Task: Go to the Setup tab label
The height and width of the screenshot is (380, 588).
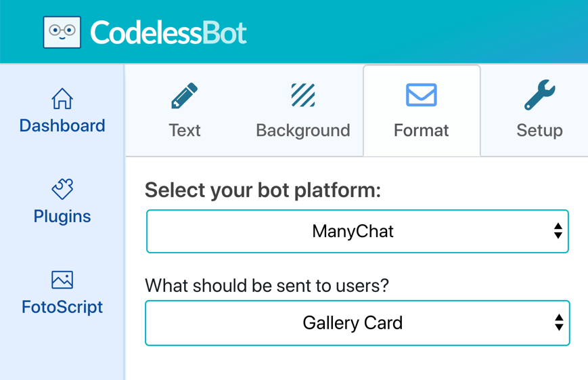Action: coord(540,131)
